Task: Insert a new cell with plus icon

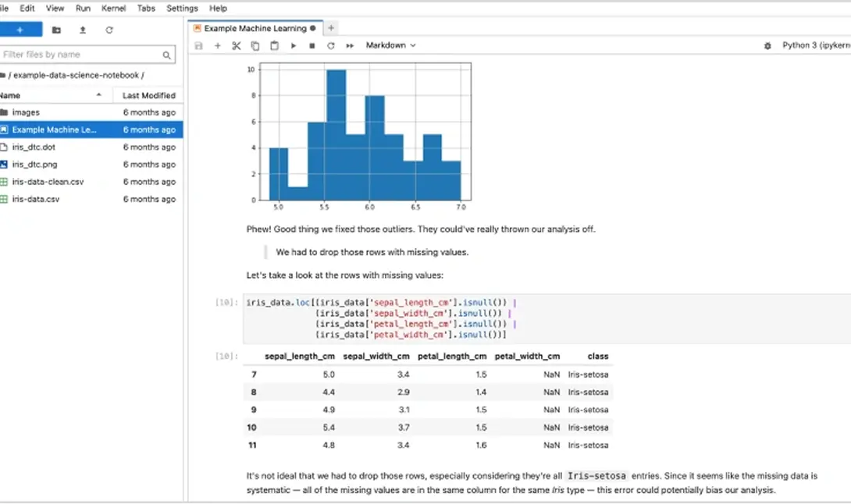Action: pos(218,46)
